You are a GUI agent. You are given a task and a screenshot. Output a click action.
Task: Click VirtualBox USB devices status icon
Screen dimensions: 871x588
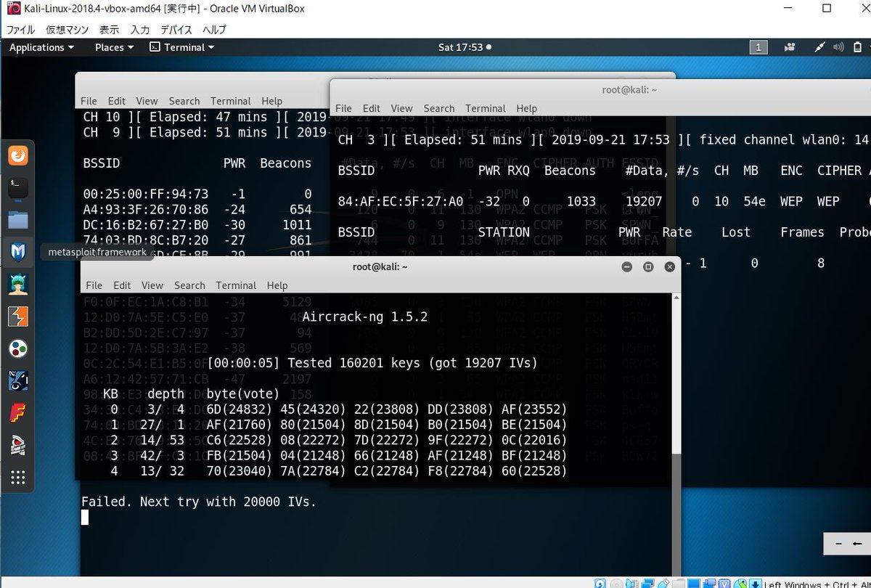663,583
